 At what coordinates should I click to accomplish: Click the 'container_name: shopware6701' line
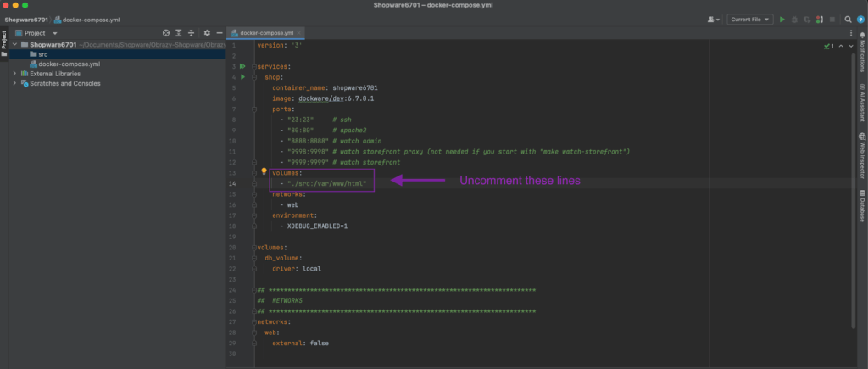tap(325, 87)
